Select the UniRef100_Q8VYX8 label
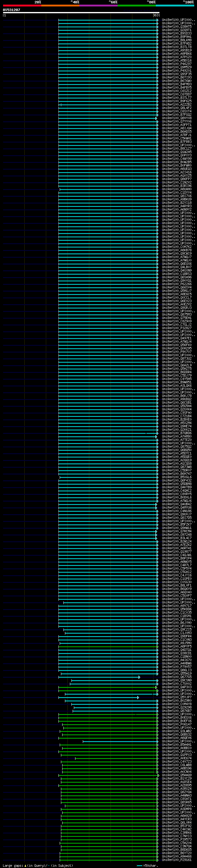The image size is (197, 868). (x=177, y=118)
